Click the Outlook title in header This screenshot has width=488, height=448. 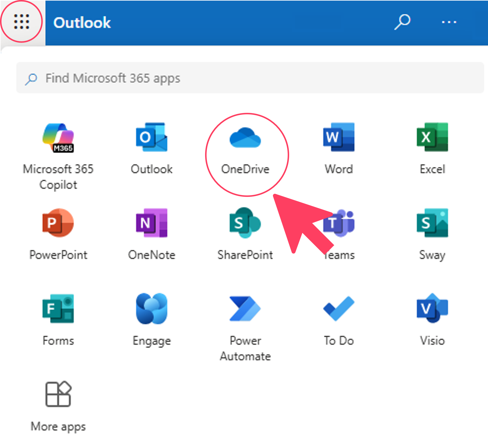82,23
